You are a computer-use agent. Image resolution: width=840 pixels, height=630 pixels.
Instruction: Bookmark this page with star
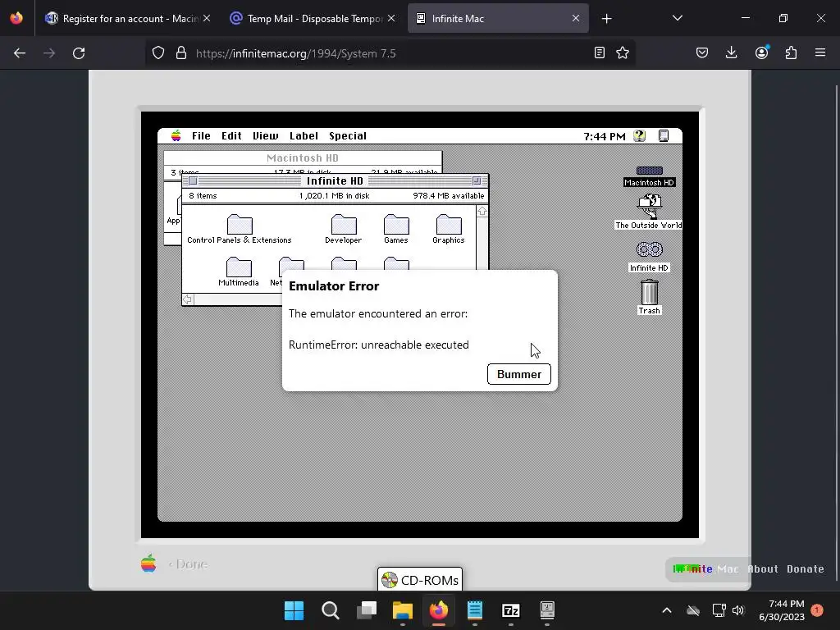(x=623, y=52)
